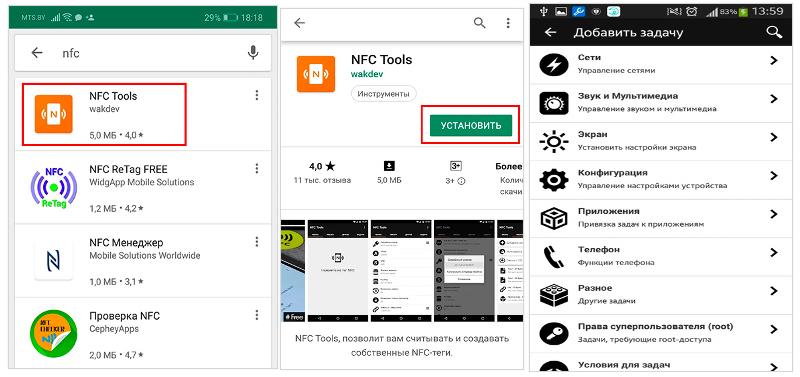
Task: Tap the download size icon above 5,0 МБ
Action: [x=389, y=166]
